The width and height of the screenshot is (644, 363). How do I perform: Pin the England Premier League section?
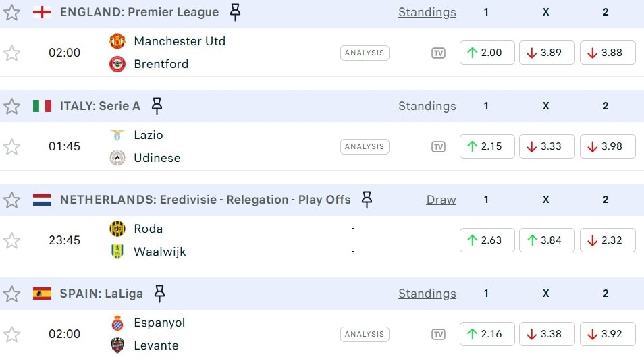235,11
